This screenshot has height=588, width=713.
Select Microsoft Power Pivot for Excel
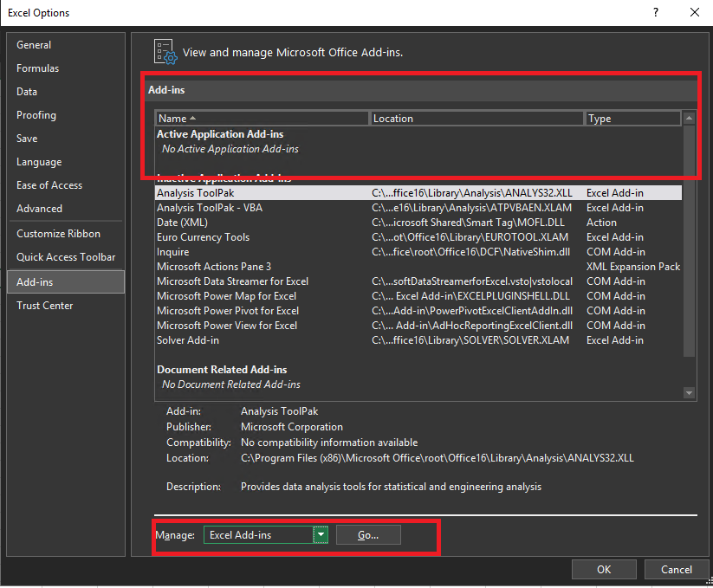(x=418, y=311)
